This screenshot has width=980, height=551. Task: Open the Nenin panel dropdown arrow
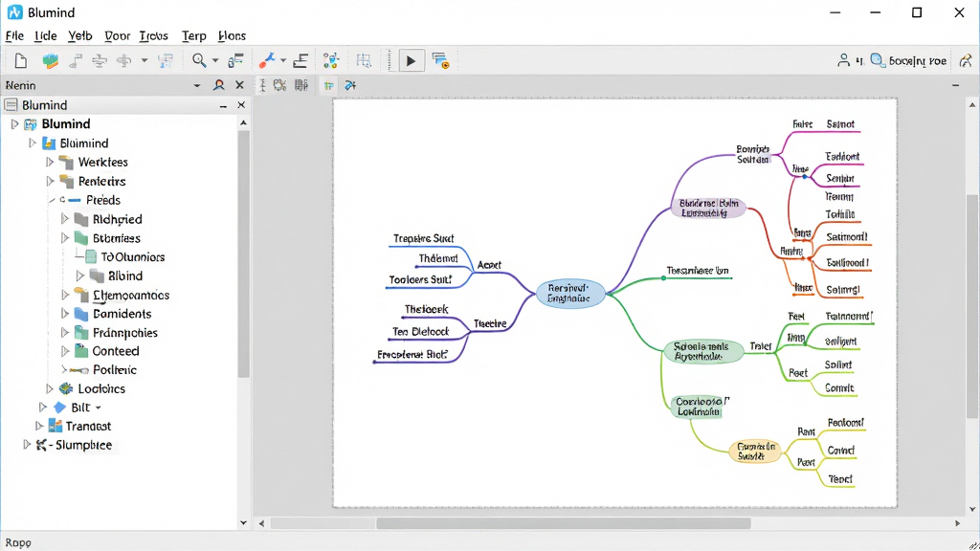(197, 85)
